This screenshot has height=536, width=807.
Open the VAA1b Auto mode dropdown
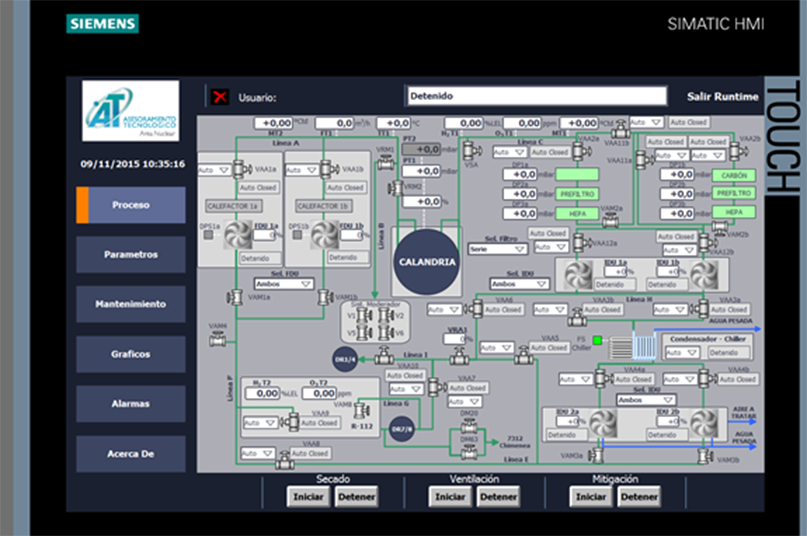click(302, 169)
